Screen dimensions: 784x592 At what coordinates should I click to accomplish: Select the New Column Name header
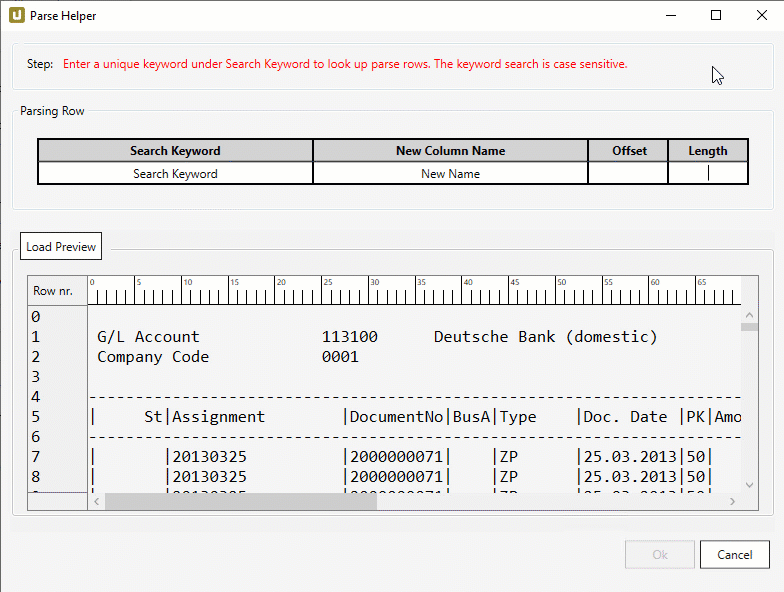tap(450, 150)
